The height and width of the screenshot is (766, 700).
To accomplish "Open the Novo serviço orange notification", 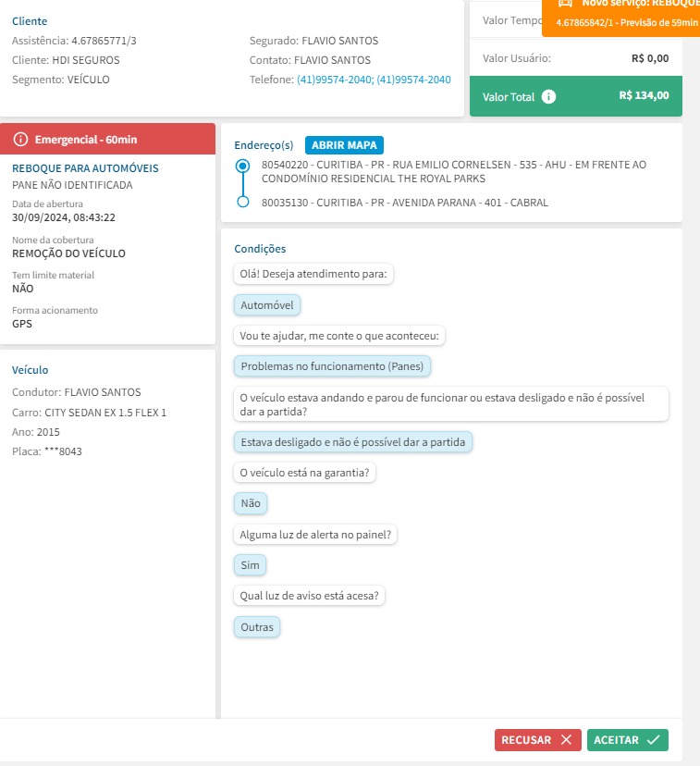I will click(x=629, y=17).
